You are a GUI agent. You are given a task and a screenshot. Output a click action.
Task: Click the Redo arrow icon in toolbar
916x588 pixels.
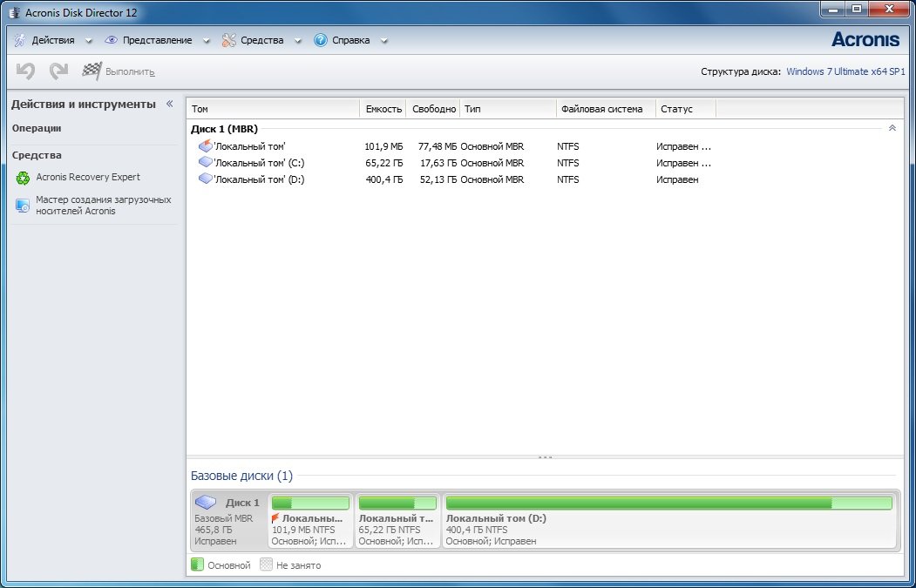[x=58, y=71]
